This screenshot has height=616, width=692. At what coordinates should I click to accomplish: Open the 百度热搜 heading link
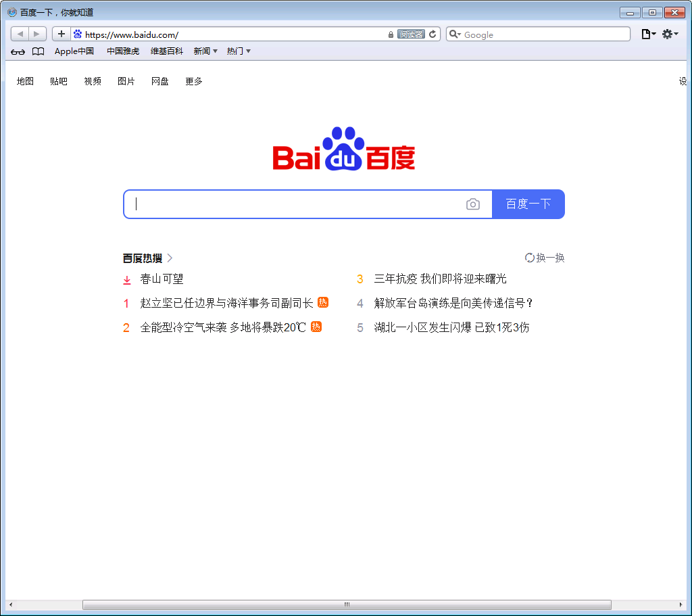click(x=143, y=258)
